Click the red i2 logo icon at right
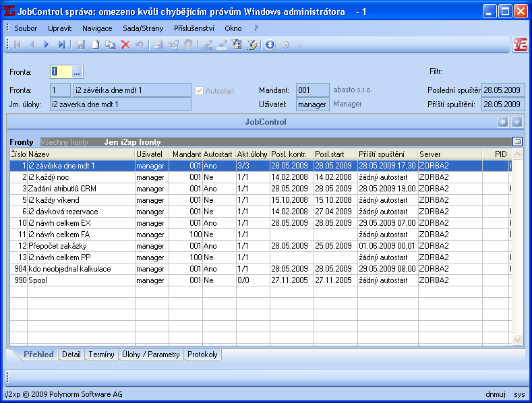This screenshot has width=532, height=403. [520, 44]
